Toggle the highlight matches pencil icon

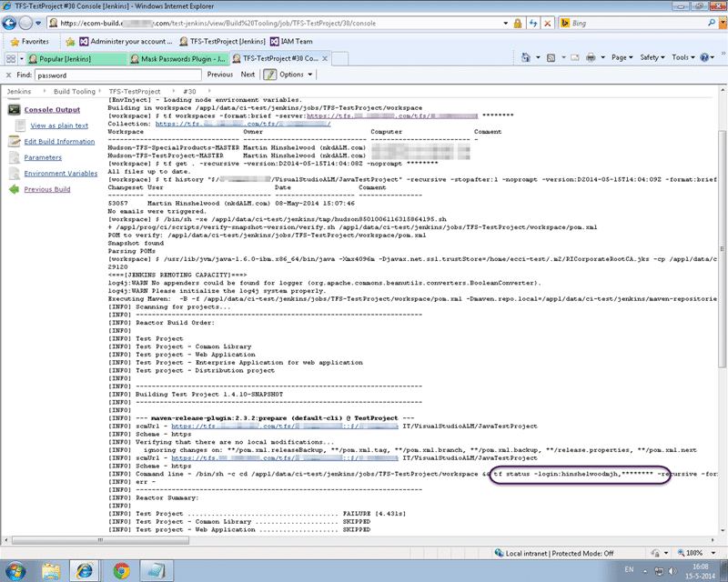click(x=270, y=75)
